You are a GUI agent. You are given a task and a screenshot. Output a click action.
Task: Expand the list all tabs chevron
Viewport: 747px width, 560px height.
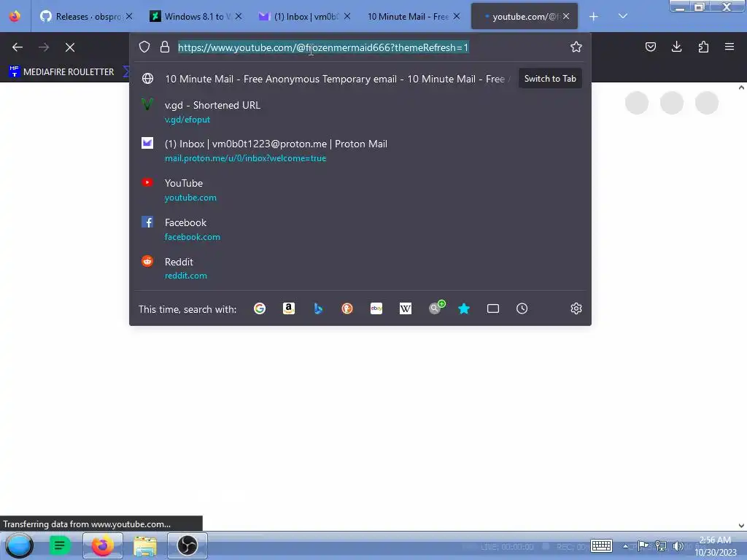[623, 16]
